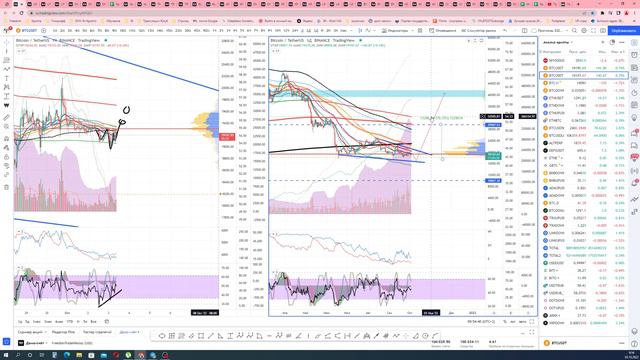
Task: Open the indicator templates grid icon
Action: 420,31
